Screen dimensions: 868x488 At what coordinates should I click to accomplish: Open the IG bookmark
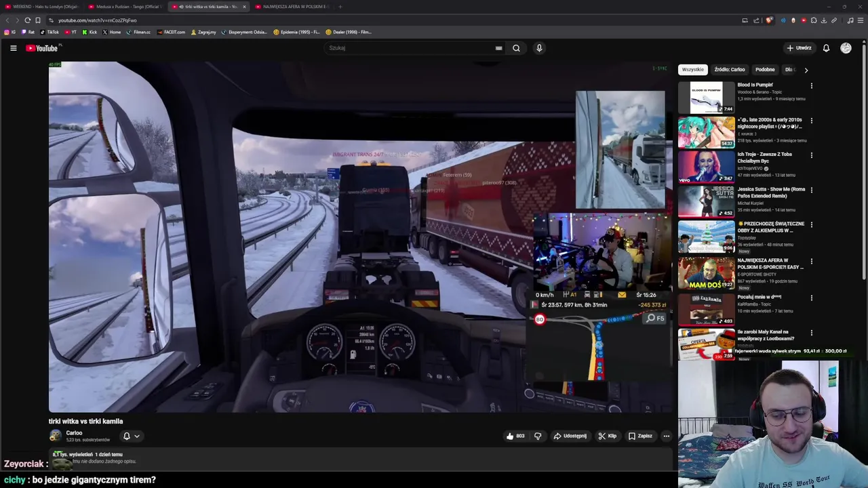coord(9,32)
